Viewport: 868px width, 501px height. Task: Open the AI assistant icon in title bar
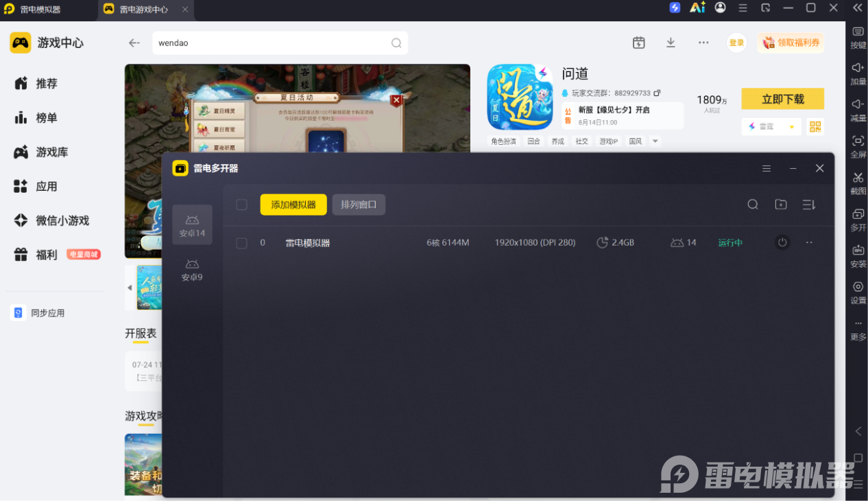(x=697, y=8)
